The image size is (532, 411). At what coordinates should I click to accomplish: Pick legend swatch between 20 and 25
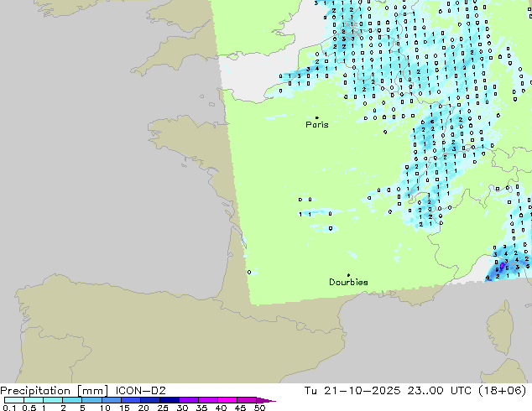[150, 400]
